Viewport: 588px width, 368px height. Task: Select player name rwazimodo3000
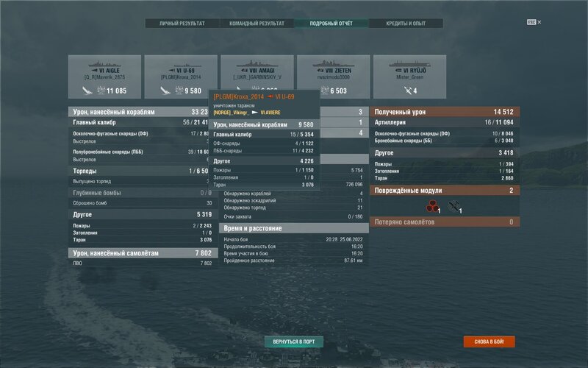point(334,77)
